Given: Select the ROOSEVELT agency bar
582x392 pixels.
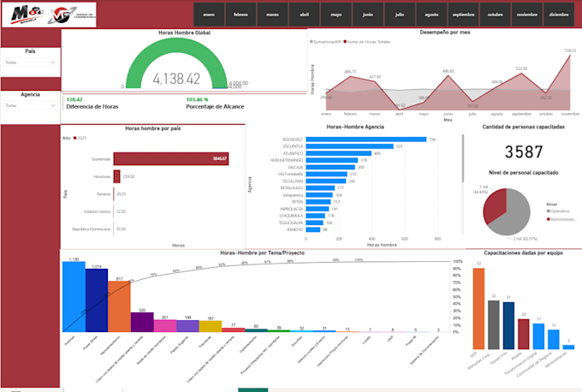Looking at the screenshot, I should click(366, 140).
